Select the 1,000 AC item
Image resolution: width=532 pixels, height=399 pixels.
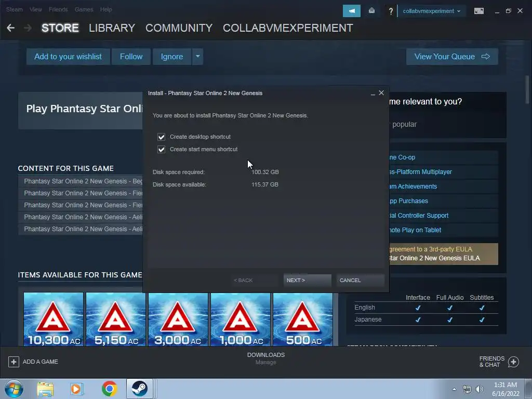[x=241, y=320]
